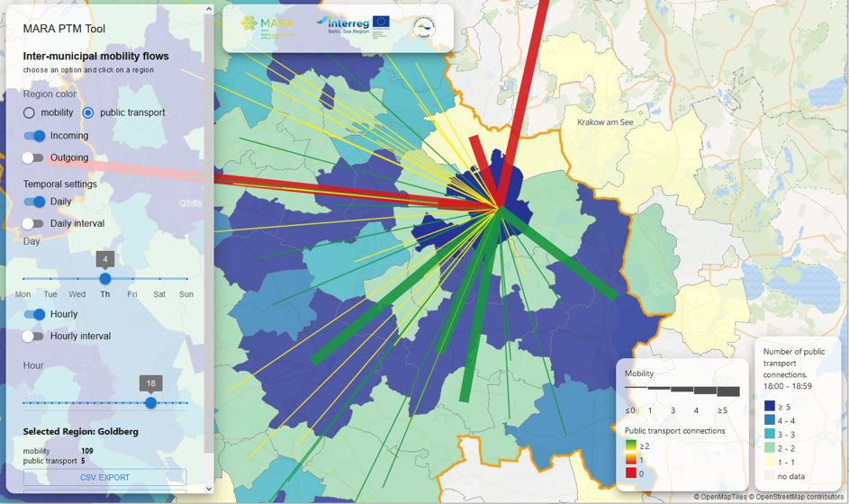The width and height of the screenshot is (849, 504).
Task: Click the EU flag emblem
Action: pyautogui.click(x=381, y=22)
